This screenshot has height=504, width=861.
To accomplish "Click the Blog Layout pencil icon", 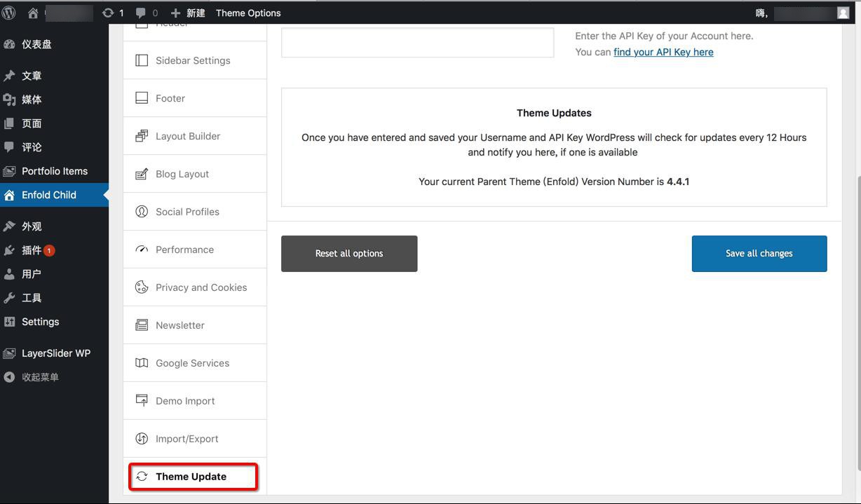I will pos(142,174).
